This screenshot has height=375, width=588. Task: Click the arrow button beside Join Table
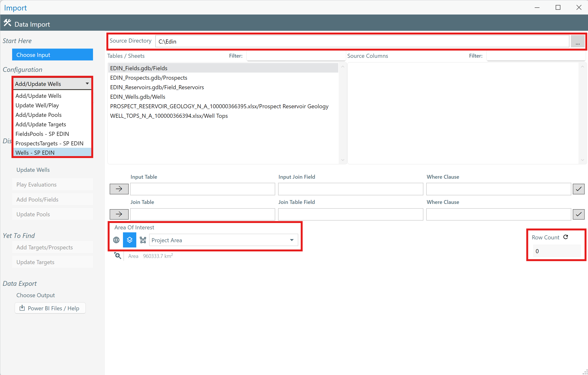click(119, 214)
